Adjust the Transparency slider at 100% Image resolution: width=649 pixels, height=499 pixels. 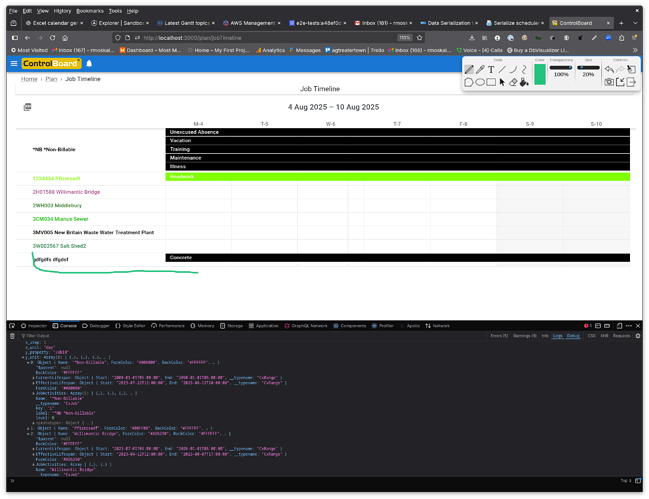(x=561, y=67)
